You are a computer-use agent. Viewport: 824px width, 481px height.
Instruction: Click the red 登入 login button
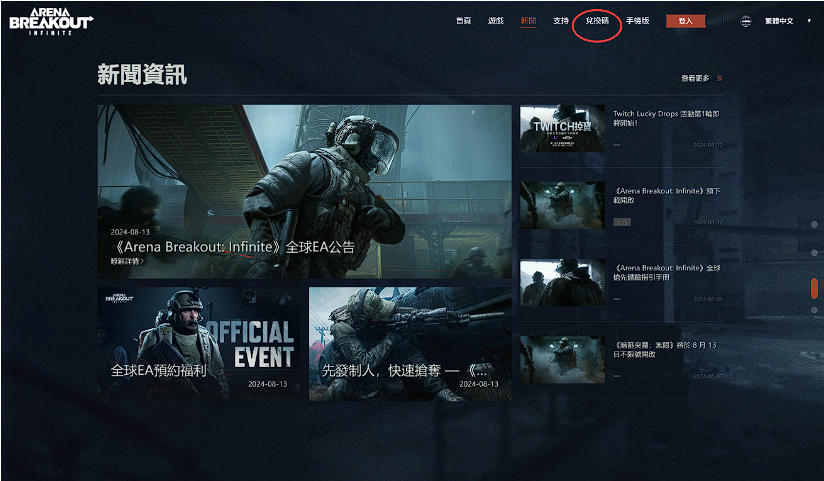point(685,21)
